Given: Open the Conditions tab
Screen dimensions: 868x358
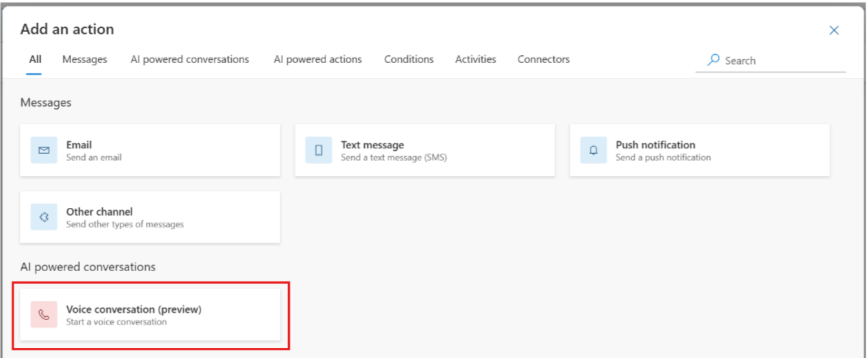Looking at the screenshot, I should click(409, 59).
